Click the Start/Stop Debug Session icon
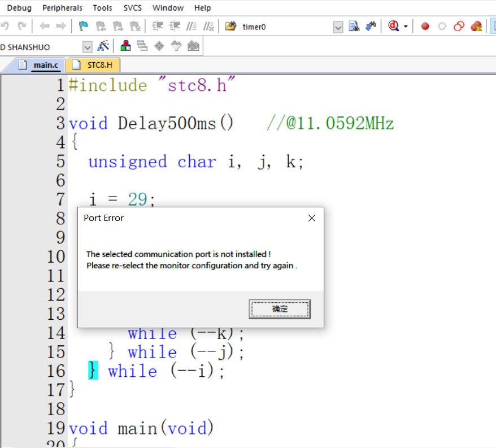 coord(393,27)
